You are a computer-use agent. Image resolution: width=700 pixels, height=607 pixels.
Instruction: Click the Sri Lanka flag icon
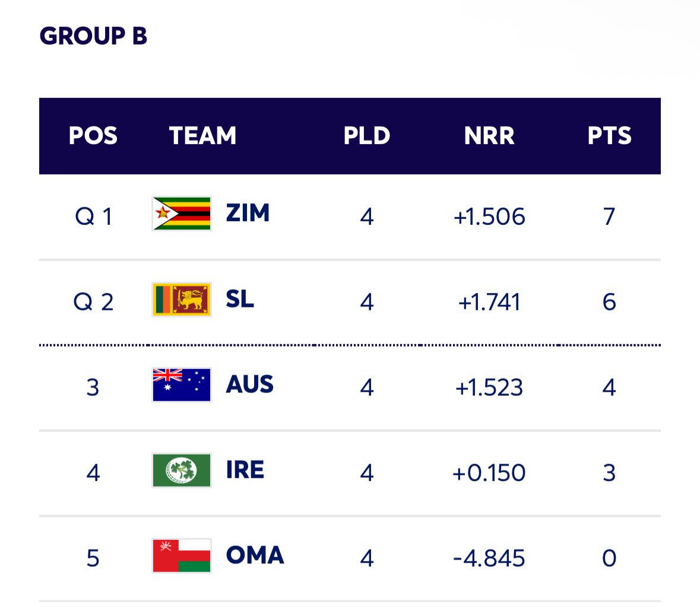(x=182, y=300)
